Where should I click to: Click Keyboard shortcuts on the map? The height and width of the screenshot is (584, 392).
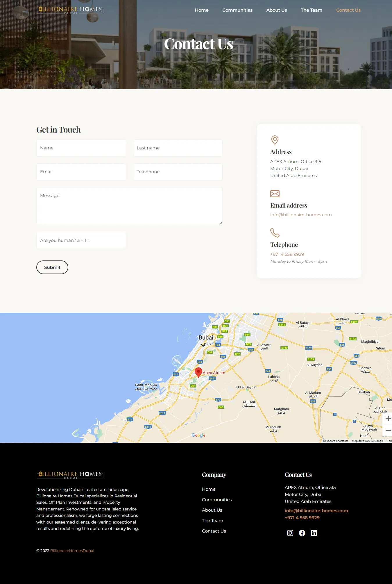336,441
